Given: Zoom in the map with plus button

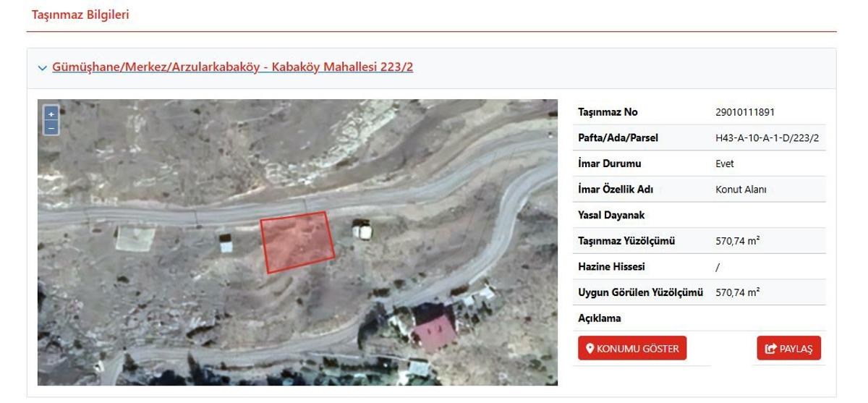Looking at the screenshot, I should tap(51, 114).
